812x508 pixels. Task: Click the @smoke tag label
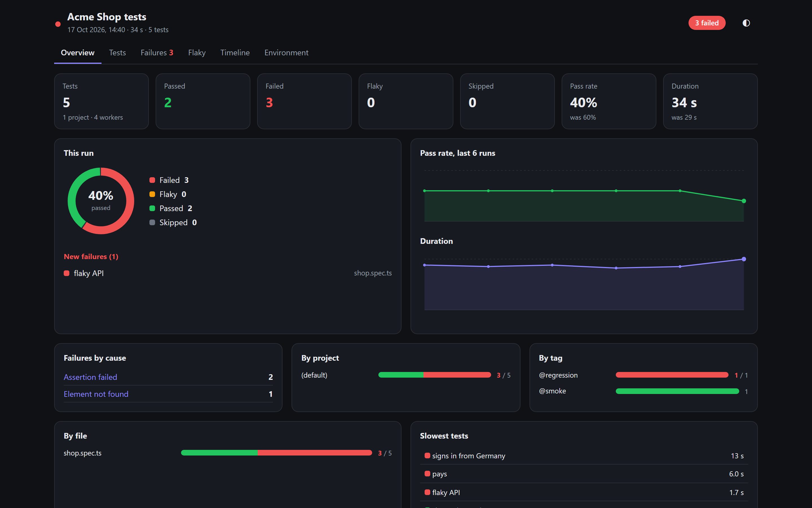(x=552, y=391)
